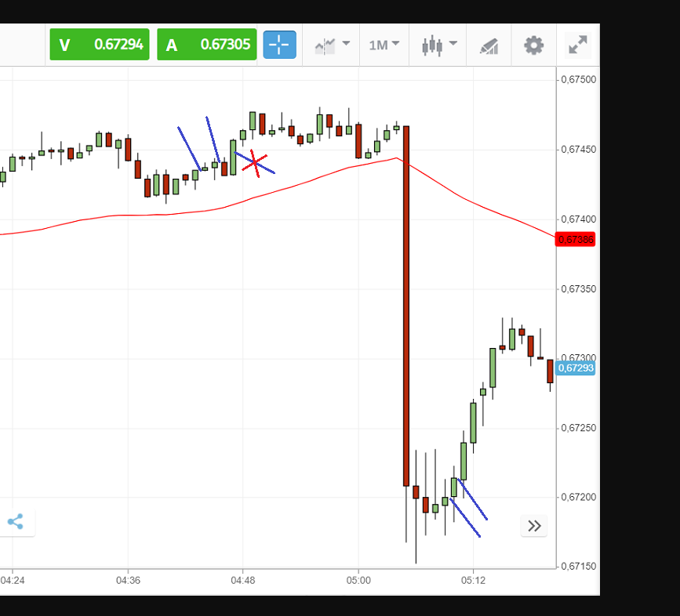680x616 pixels.
Task: Open the candlestick chart type dropdown
Action: tap(438, 45)
